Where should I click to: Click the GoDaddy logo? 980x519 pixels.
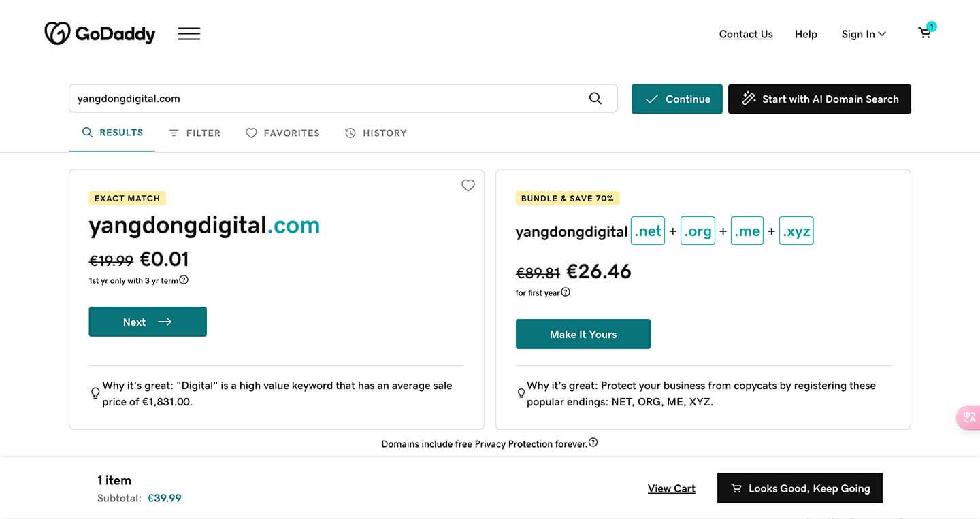pos(100,33)
